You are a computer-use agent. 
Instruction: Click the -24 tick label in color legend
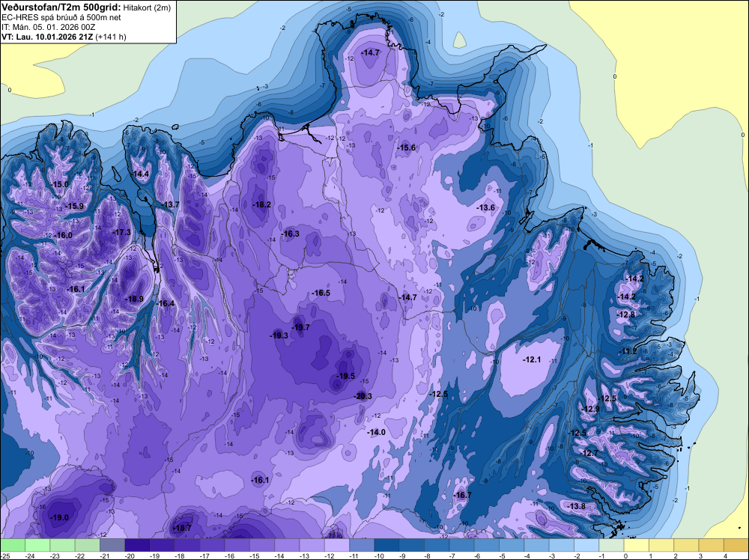[30, 556]
